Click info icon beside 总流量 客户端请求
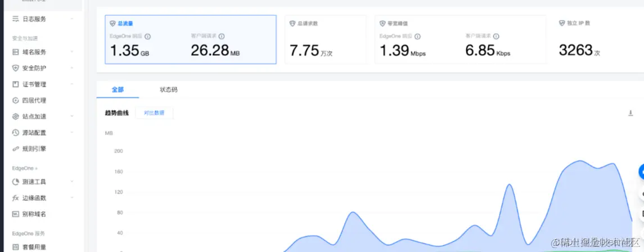The image size is (644, 252). pyautogui.click(x=222, y=36)
